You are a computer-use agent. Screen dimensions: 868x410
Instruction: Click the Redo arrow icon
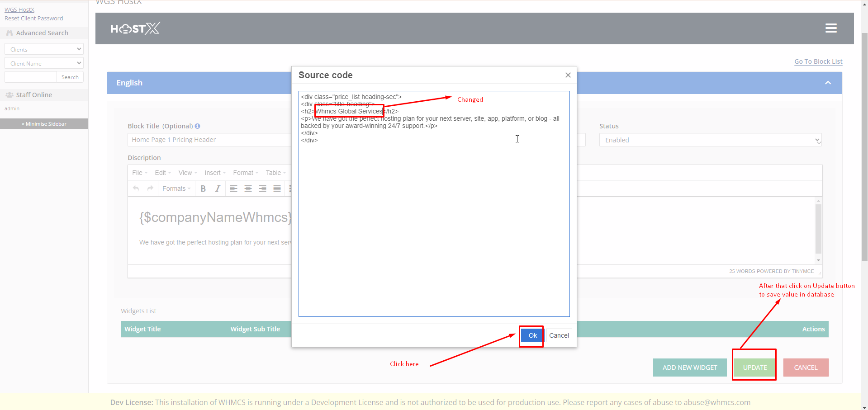(150, 189)
